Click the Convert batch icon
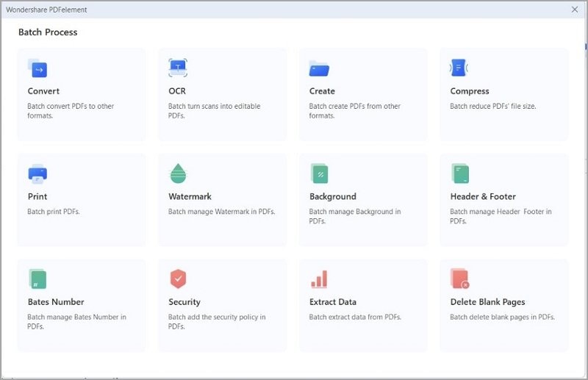588x380 pixels. tap(37, 68)
